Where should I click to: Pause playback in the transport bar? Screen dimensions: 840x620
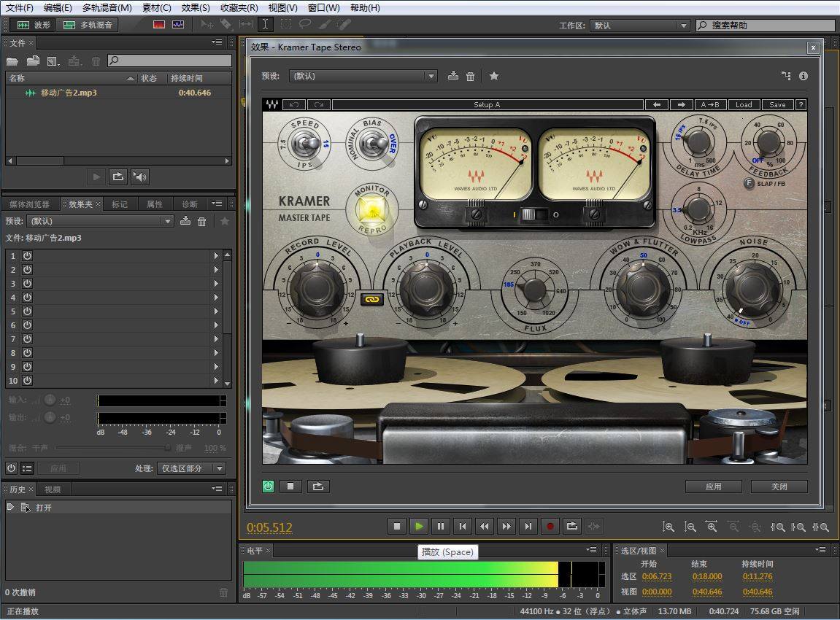[x=441, y=526]
